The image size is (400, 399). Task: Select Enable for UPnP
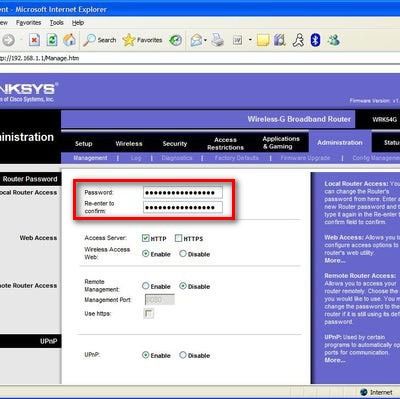pyautogui.click(x=145, y=355)
